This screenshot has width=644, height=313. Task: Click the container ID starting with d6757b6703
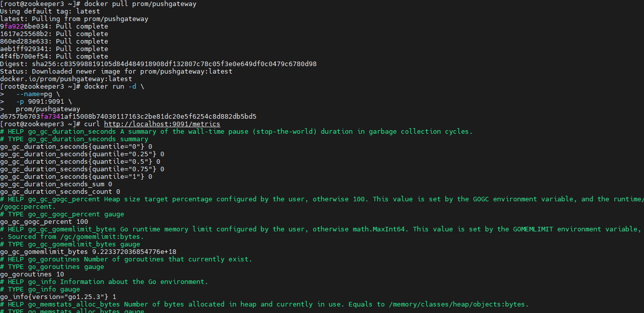(128, 117)
